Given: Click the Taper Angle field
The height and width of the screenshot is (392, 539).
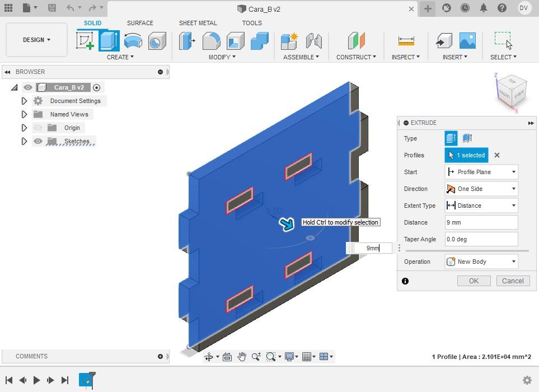Looking at the screenshot, I should click(481, 239).
